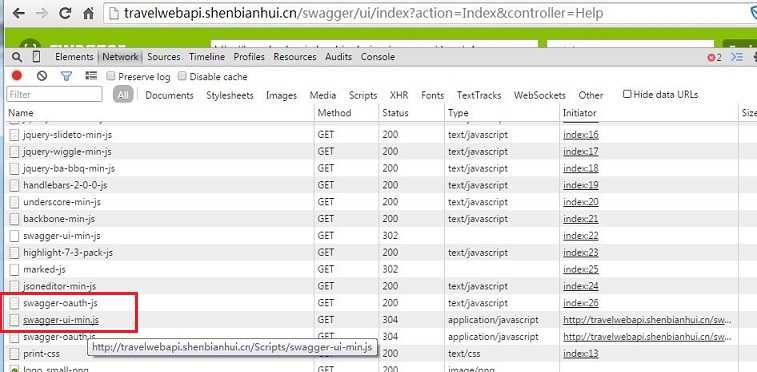Image resolution: width=757 pixels, height=372 pixels.
Task: Select the jquery-slideto-min-js request
Action: pos(68,135)
